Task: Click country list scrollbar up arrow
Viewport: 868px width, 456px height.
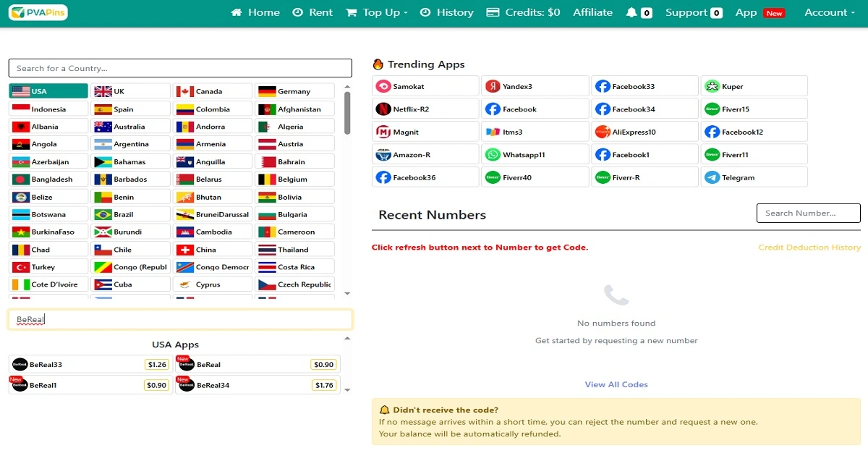Action: pyautogui.click(x=347, y=86)
